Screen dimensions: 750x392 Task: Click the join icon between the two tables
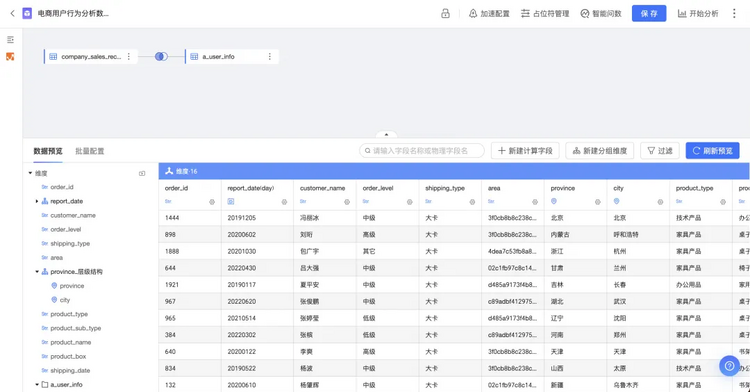click(x=161, y=56)
